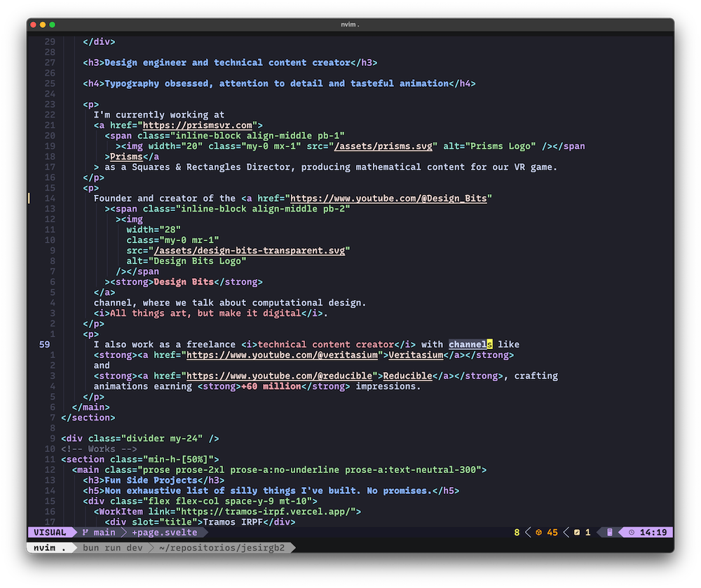
Task: Click the /assets/prisms.svg path
Action: (383, 146)
